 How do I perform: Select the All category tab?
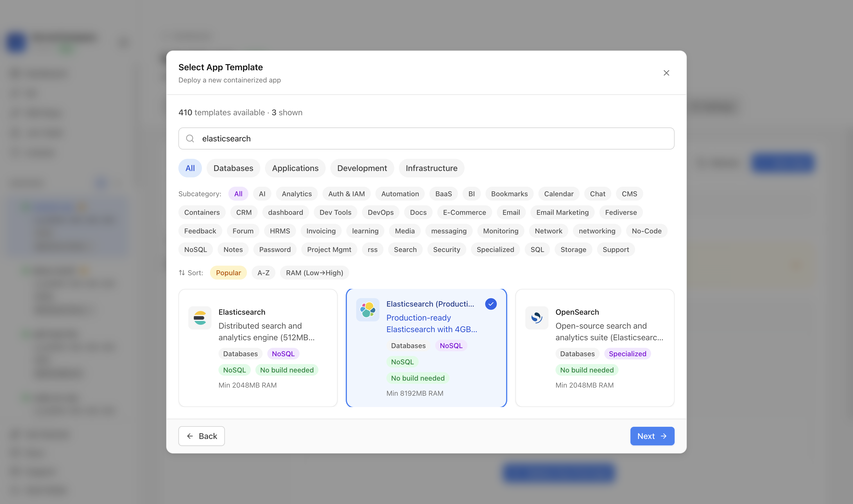click(190, 168)
